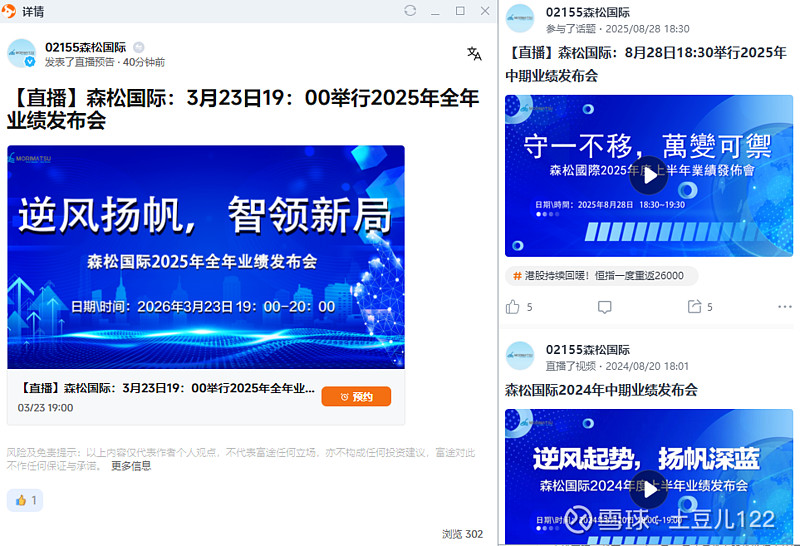The width and height of the screenshot is (800, 546).
Task: Open the 逆风扬帆 智领新局 live banner image
Action: 206,257
